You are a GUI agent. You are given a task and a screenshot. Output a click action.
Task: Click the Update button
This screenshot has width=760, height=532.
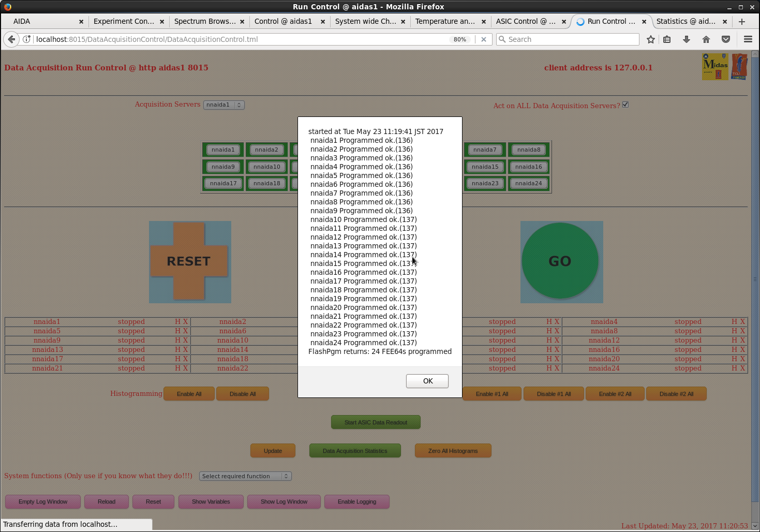(273, 451)
